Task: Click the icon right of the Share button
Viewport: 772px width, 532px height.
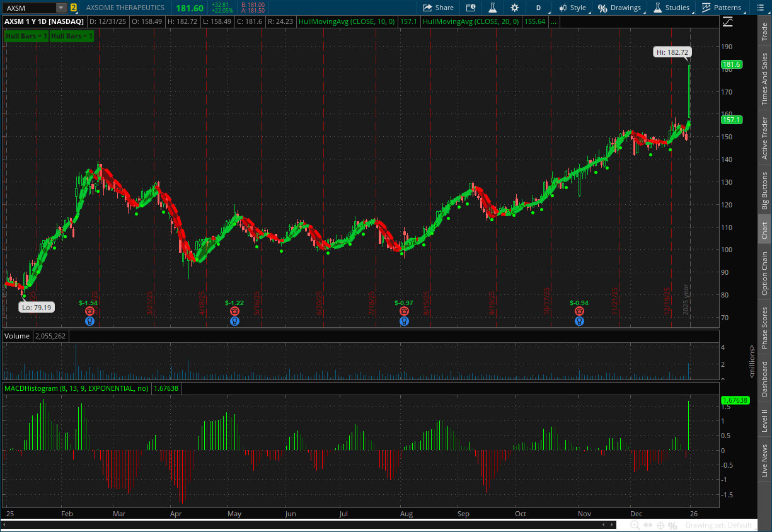Action: pos(471,8)
